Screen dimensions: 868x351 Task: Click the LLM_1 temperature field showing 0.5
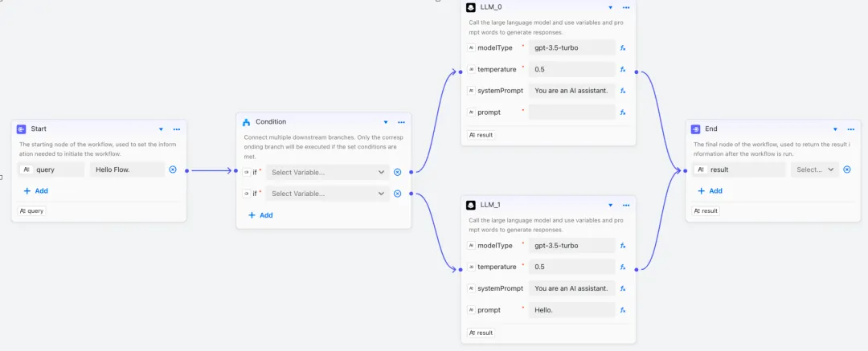point(572,267)
